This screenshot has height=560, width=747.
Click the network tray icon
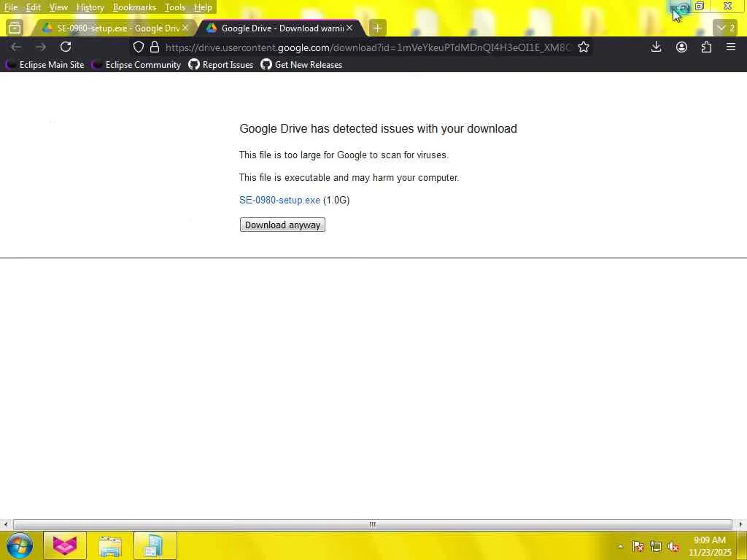(x=656, y=546)
